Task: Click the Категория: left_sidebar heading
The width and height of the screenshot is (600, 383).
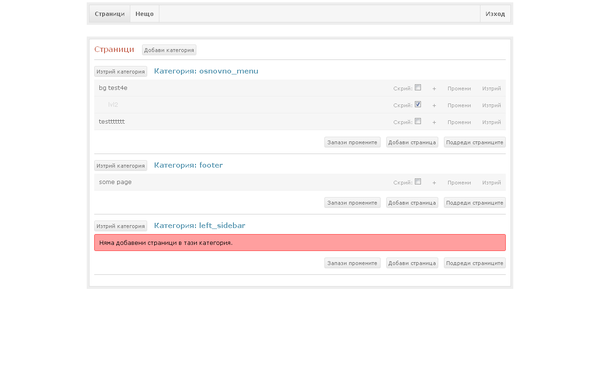Action: (199, 226)
